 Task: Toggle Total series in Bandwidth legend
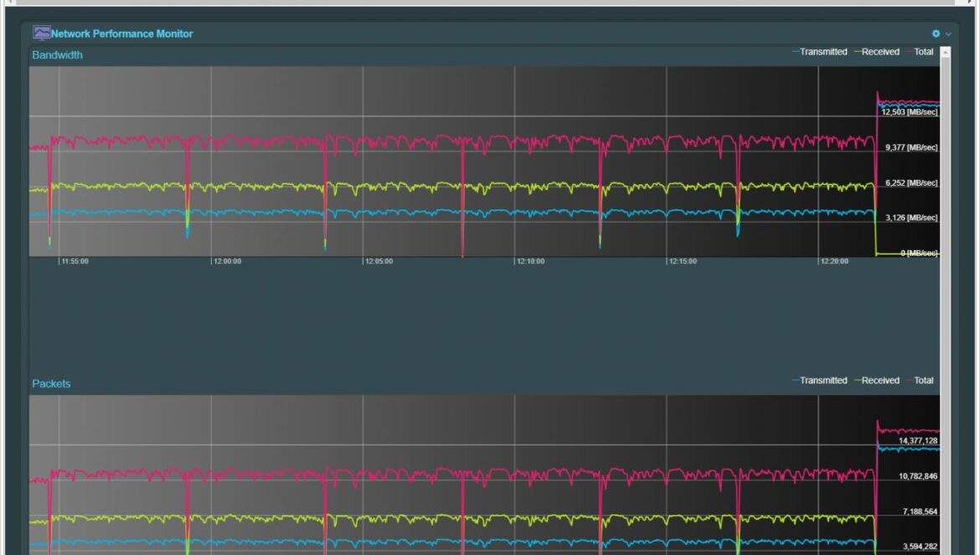click(x=920, y=52)
